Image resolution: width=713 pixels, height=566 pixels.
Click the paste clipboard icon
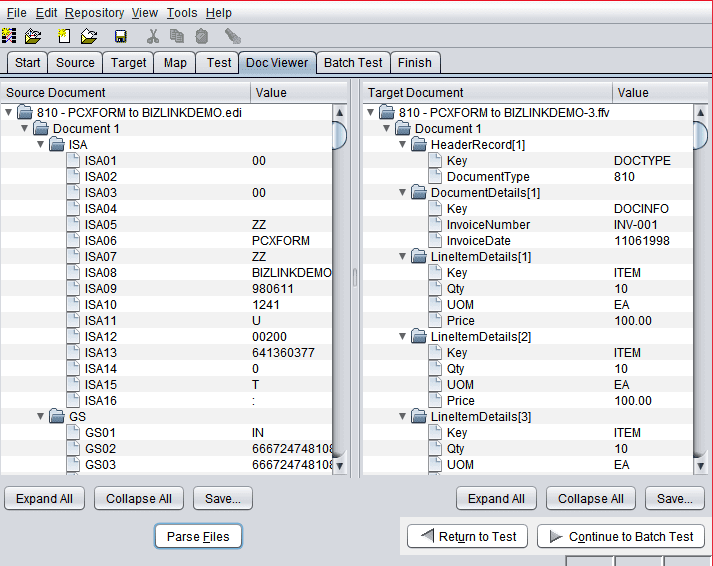202,36
